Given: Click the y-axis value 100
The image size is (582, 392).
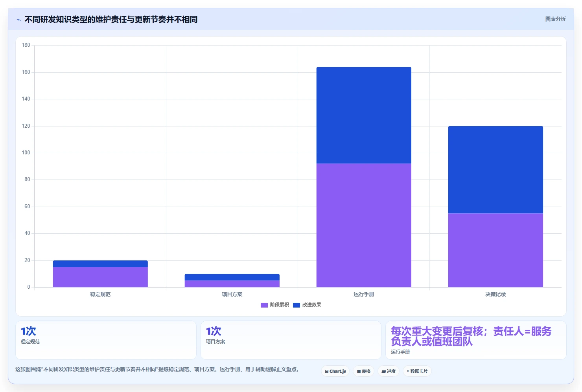Looking at the screenshot, I should (26, 153).
